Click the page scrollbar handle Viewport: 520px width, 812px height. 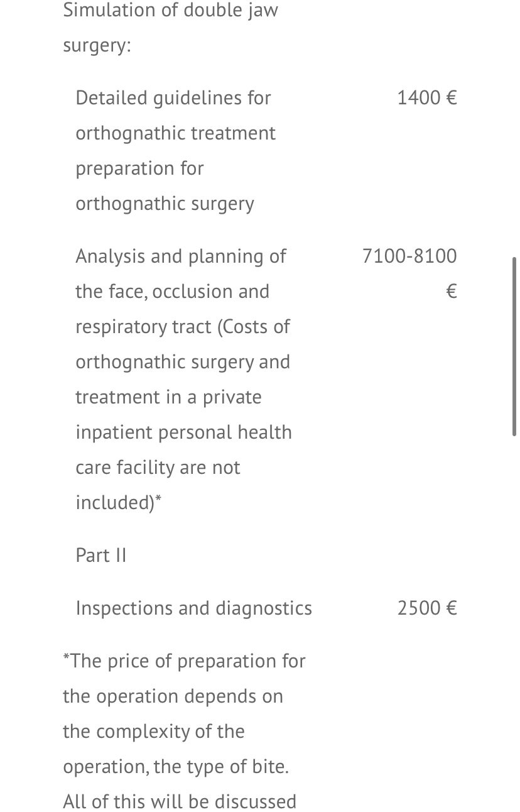click(514, 346)
